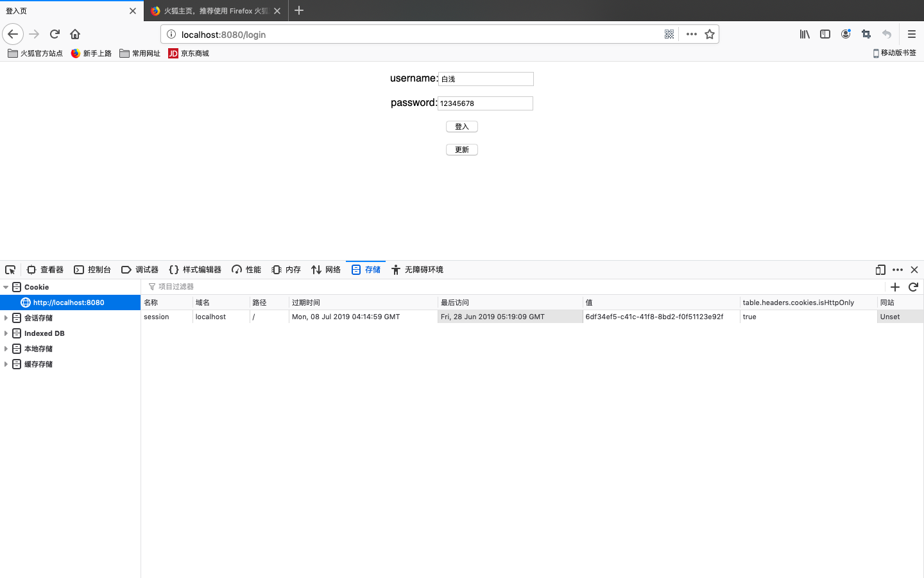Select cookie value 6df34ef5-c41c... cell
924x578 pixels.
tap(662, 317)
